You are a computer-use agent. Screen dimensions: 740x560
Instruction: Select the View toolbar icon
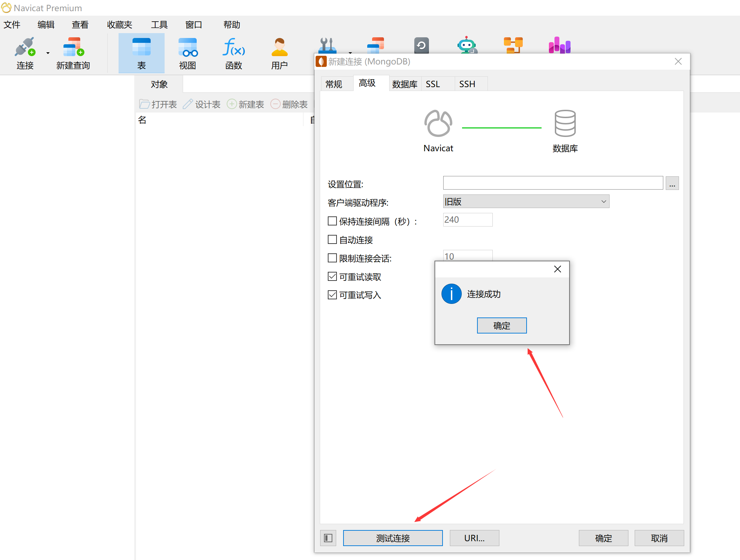click(x=188, y=47)
